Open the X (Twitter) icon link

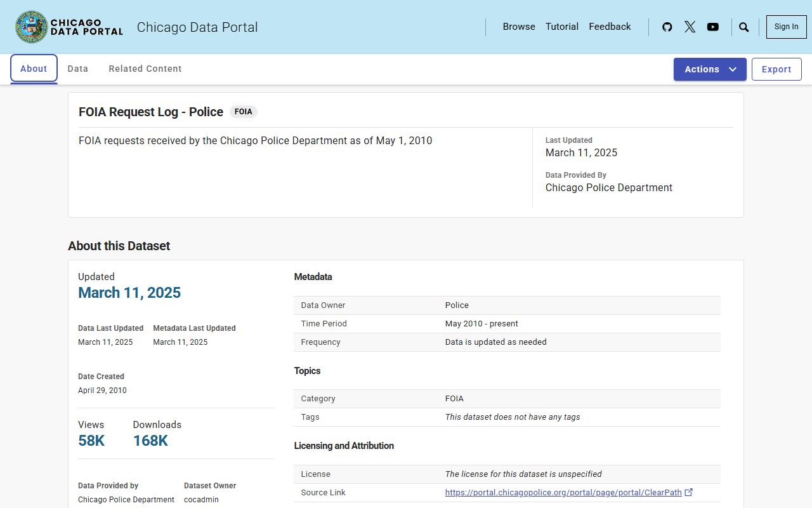coord(690,27)
